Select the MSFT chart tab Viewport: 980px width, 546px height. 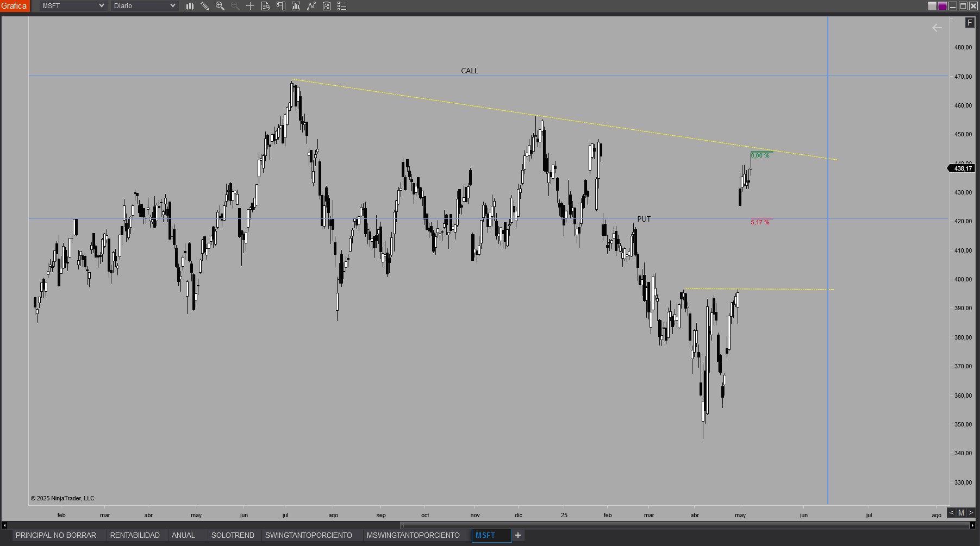pyautogui.click(x=491, y=536)
